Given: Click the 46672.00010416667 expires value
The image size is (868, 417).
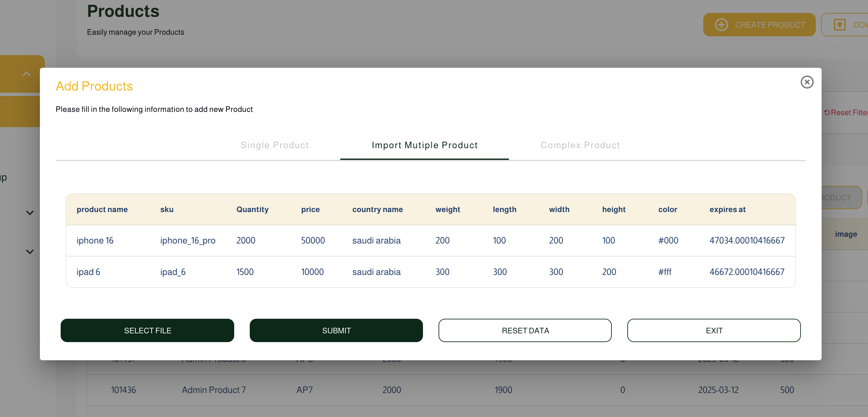Looking at the screenshot, I should point(747,272).
